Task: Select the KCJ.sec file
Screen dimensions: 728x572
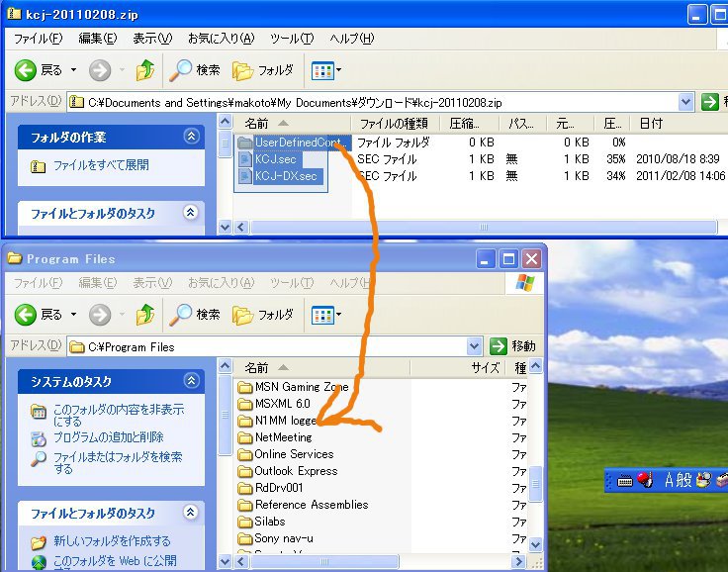Action: pos(275,159)
